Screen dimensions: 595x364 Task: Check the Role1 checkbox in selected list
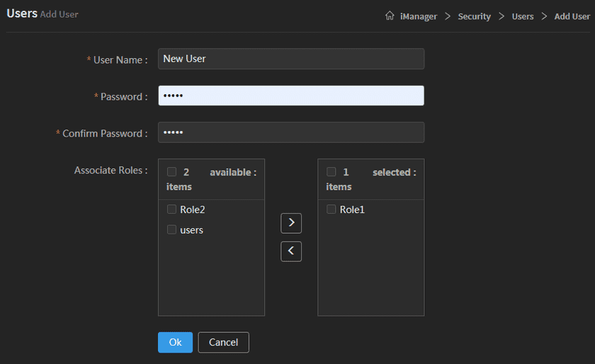coord(331,210)
